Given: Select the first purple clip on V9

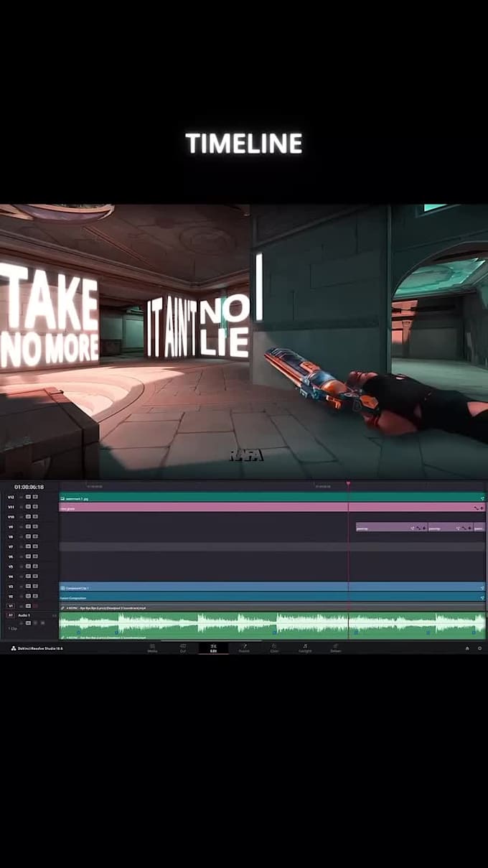Looking at the screenshot, I should pyautogui.click(x=391, y=528).
